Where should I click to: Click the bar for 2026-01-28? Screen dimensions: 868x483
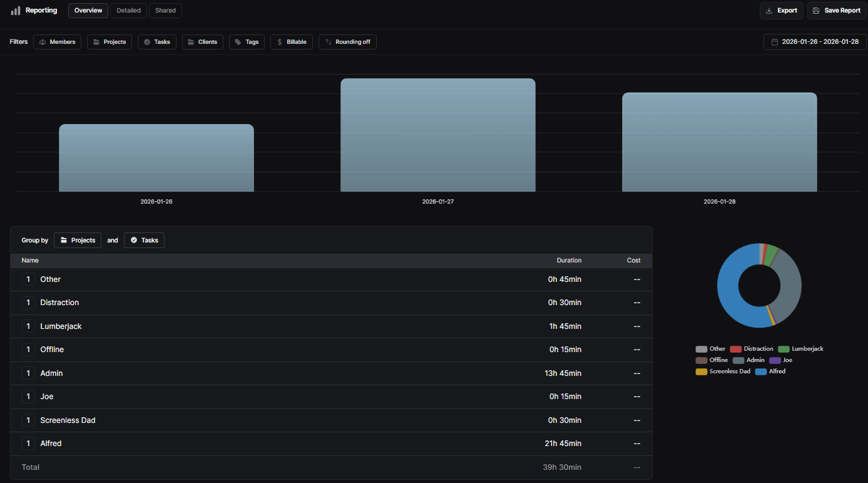pyautogui.click(x=720, y=142)
